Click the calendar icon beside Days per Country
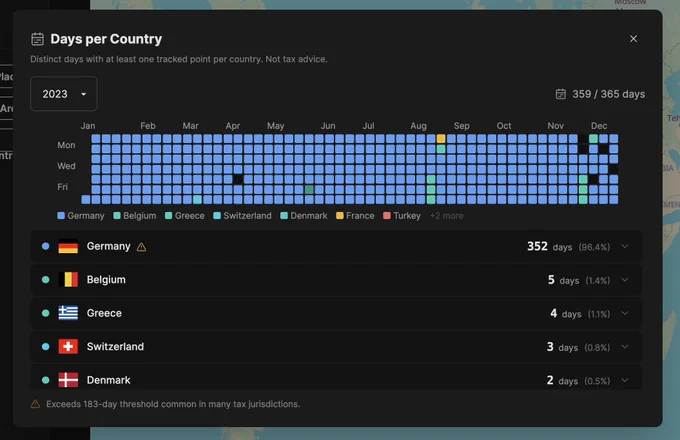This screenshot has width=680, height=440. click(x=38, y=39)
